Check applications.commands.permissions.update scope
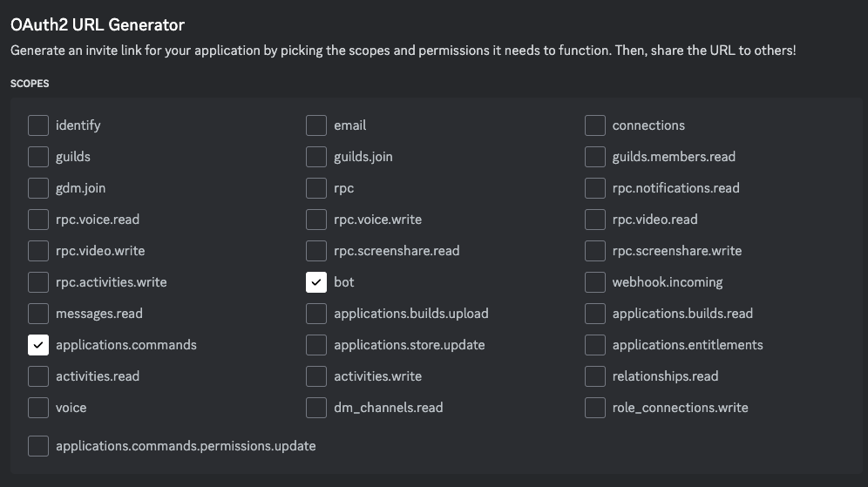 [x=38, y=446]
